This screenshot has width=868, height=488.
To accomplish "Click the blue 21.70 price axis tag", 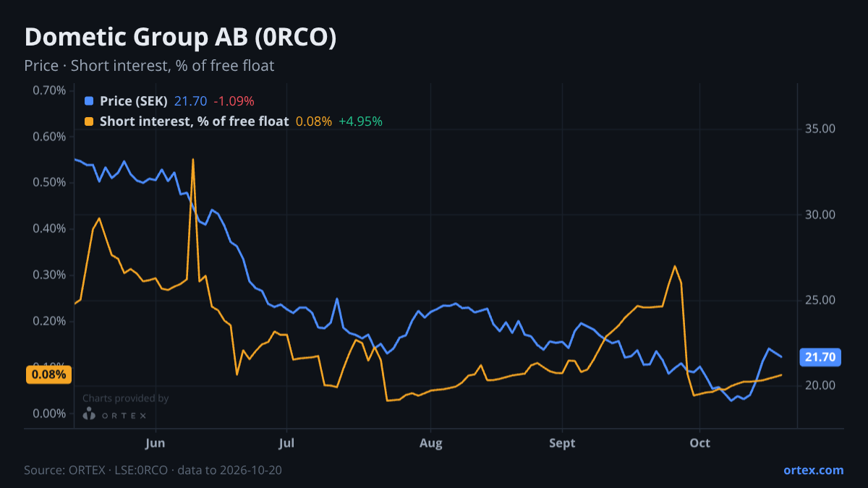I will 820,356.
